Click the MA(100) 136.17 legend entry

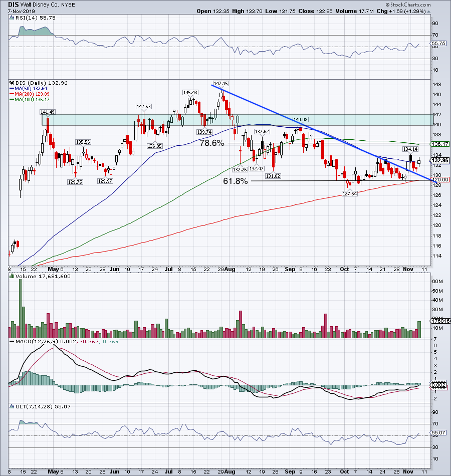[29, 100]
